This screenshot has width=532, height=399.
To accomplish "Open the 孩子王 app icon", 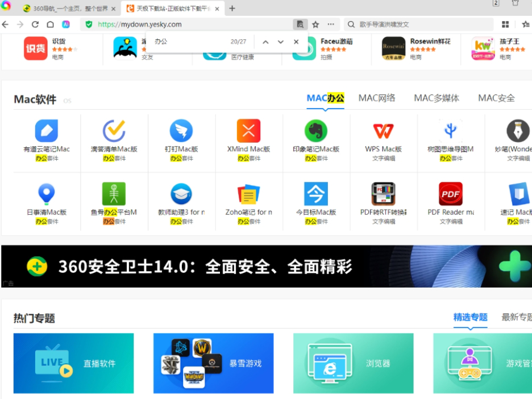I will 483,48.
